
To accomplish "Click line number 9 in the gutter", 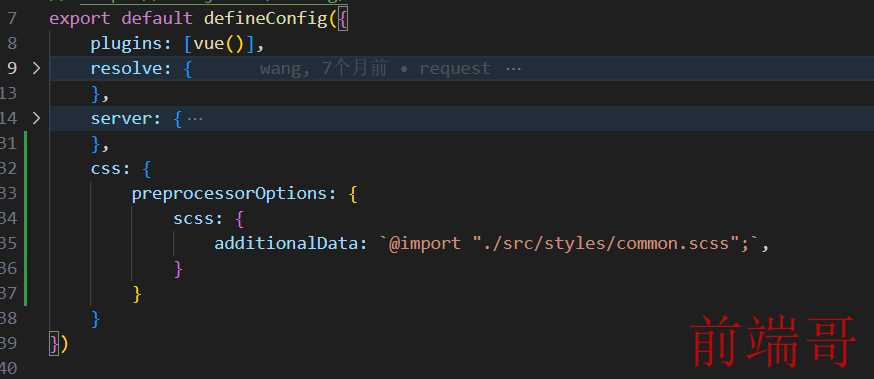I will pyautogui.click(x=12, y=69).
